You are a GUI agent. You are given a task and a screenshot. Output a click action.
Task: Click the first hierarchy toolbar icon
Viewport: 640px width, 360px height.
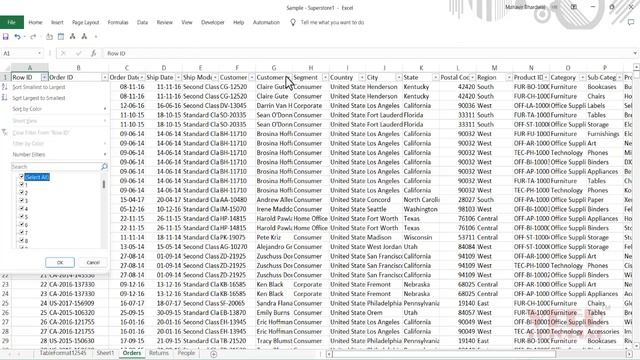click(73, 37)
